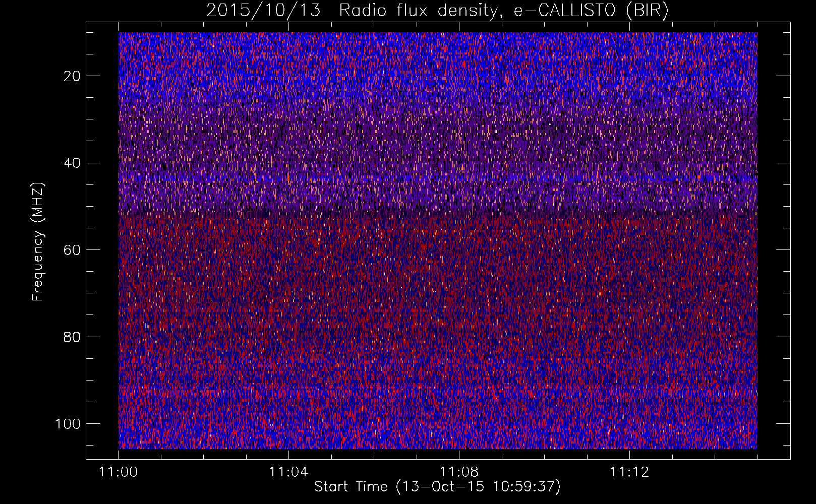Image resolution: width=816 pixels, height=504 pixels.
Task: Select the 11:12 time tick label
Action: pos(629,472)
